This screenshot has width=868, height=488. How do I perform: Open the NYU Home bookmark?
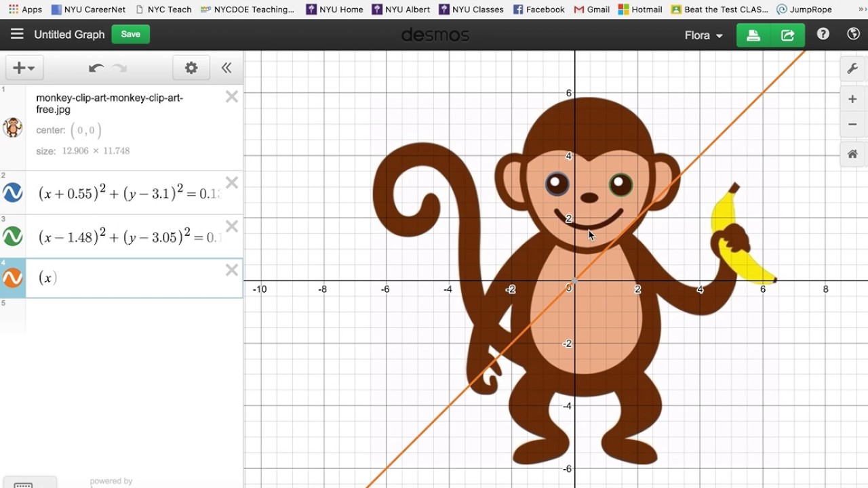[x=334, y=9]
